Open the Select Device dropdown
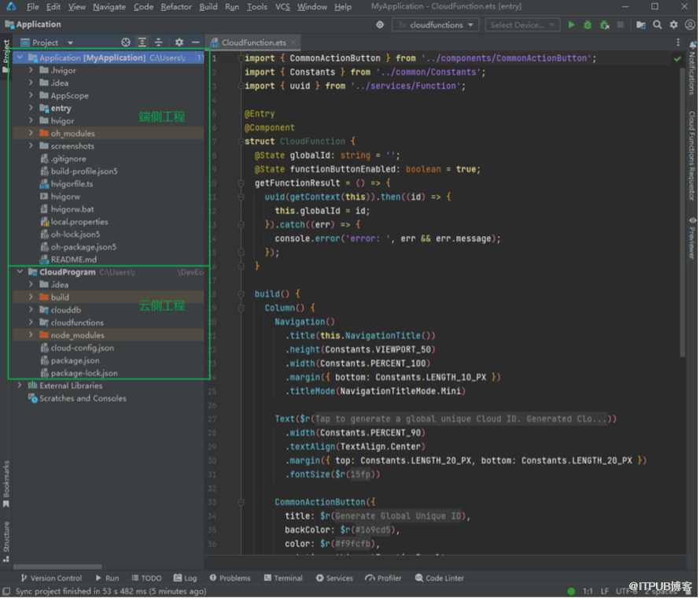700x598 pixels. [522, 25]
